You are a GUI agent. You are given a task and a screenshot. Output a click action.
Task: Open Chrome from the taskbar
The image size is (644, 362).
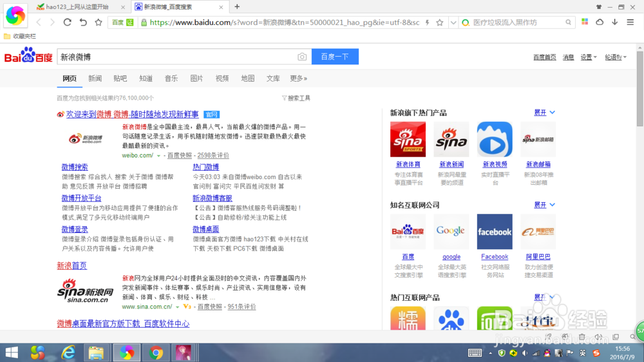(x=156, y=352)
